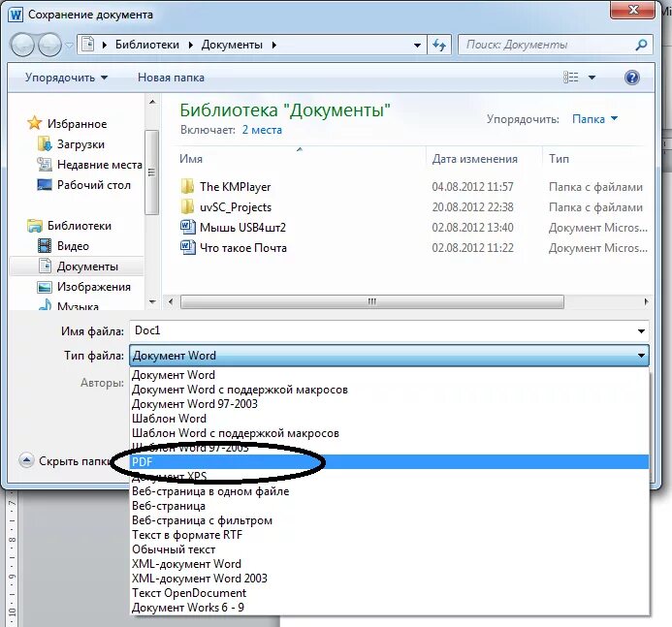This screenshot has height=627, width=672.
Task: Click the Недавние места icon
Action: pyautogui.click(x=45, y=165)
